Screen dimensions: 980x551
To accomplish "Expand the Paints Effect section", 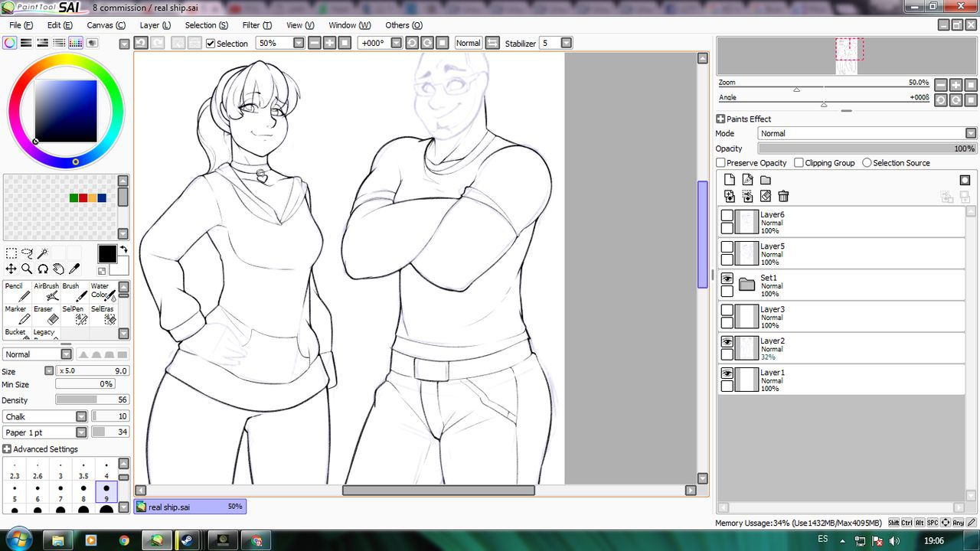I will (x=720, y=119).
